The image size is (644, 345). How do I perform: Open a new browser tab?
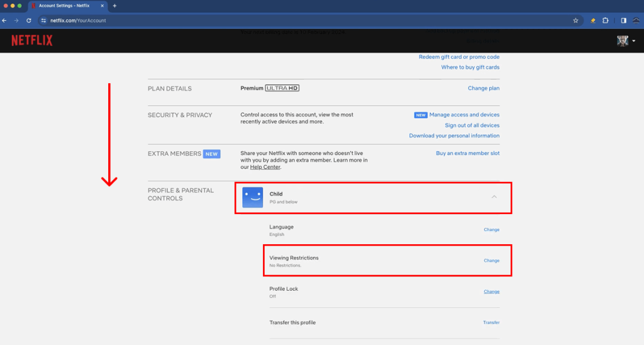pyautogui.click(x=114, y=6)
